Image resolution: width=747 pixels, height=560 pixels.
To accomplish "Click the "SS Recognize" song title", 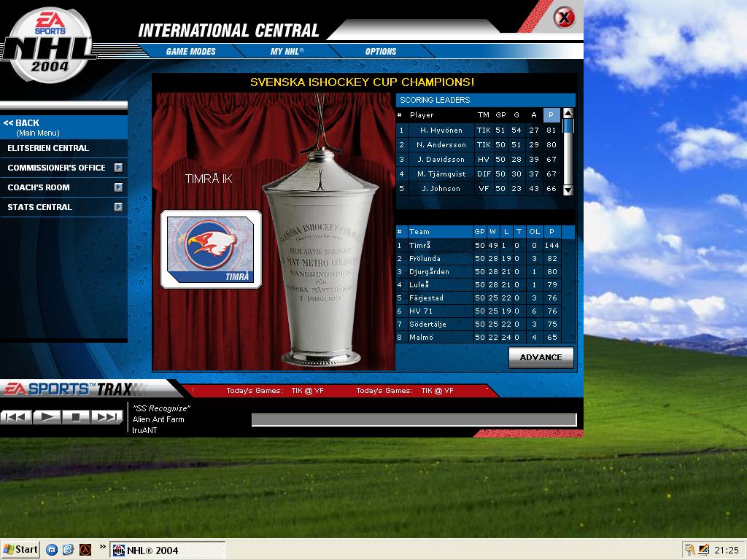I will [x=161, y=408].
